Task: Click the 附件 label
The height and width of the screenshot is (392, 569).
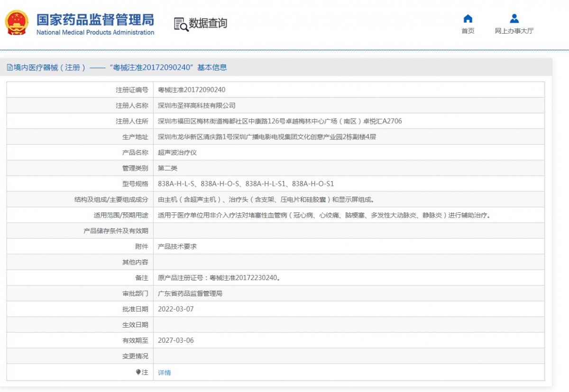Action: [142, 246]
